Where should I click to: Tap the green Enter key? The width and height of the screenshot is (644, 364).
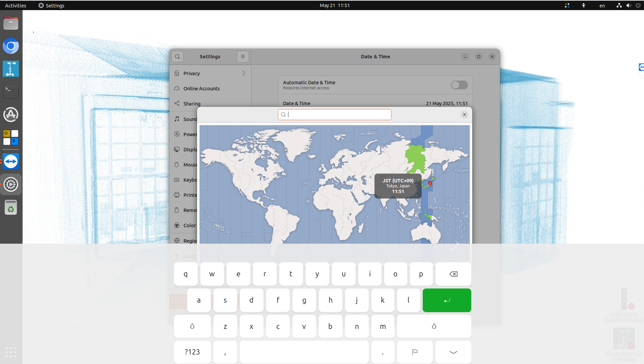[447, 300]
